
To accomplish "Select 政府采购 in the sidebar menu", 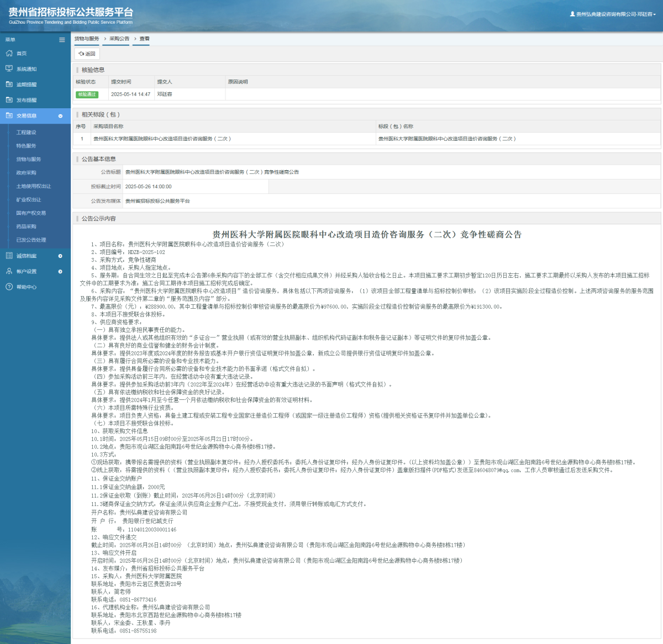I will coord(27,172).
